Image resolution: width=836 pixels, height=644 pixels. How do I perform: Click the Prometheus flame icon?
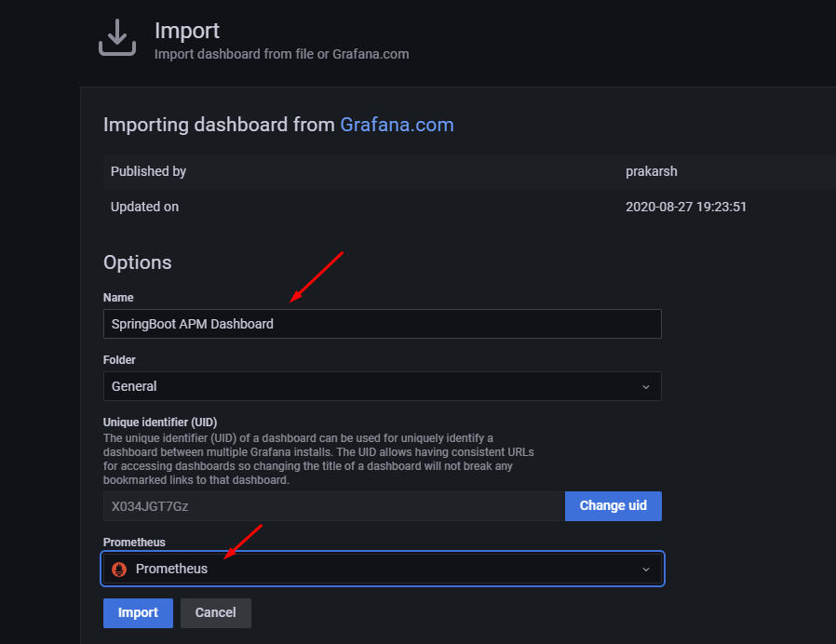119,570
